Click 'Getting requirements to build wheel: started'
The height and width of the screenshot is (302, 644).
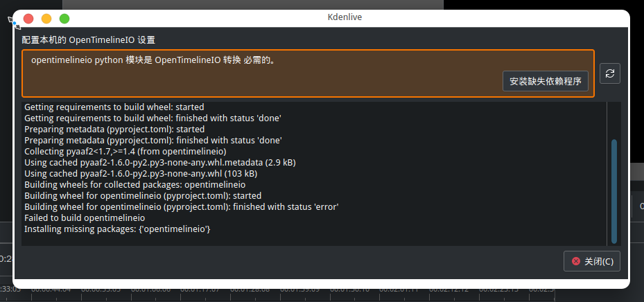(114, 107)
